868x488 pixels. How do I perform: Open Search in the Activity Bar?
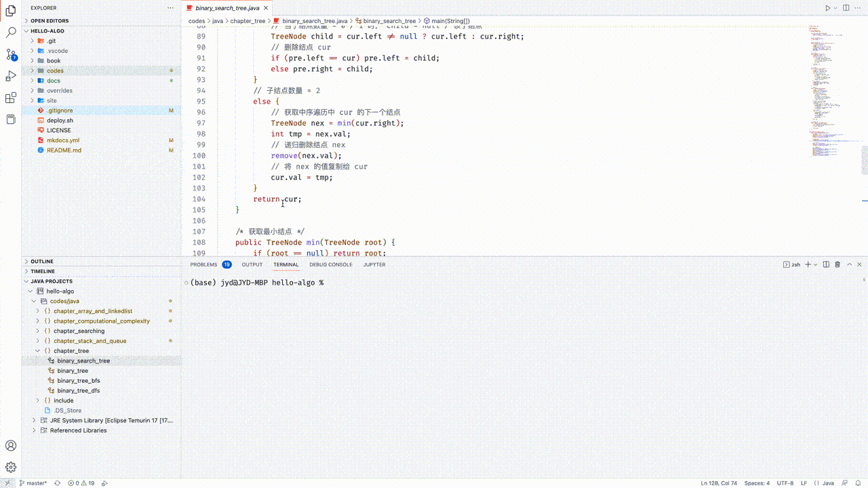click(10, 31)
